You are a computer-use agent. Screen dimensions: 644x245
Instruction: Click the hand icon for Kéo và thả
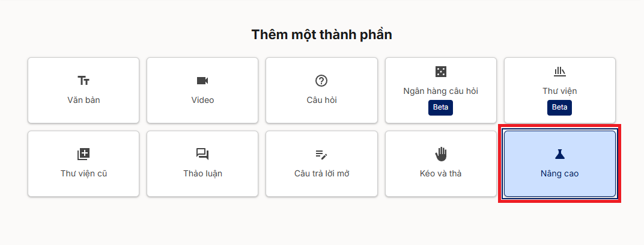point(440,154)
